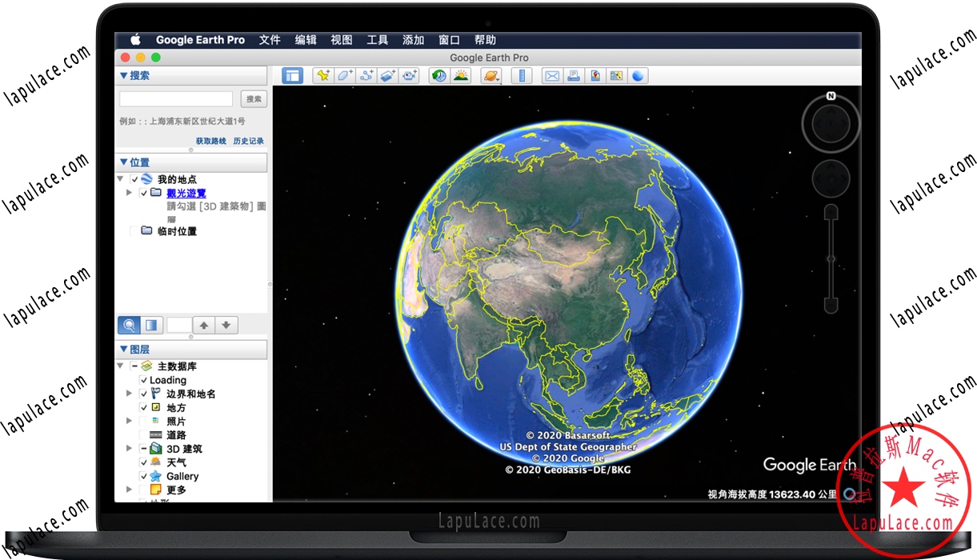Open the ruler measurement tool
Viewport: 977px width, 560px height.
(x=522, y=76)
